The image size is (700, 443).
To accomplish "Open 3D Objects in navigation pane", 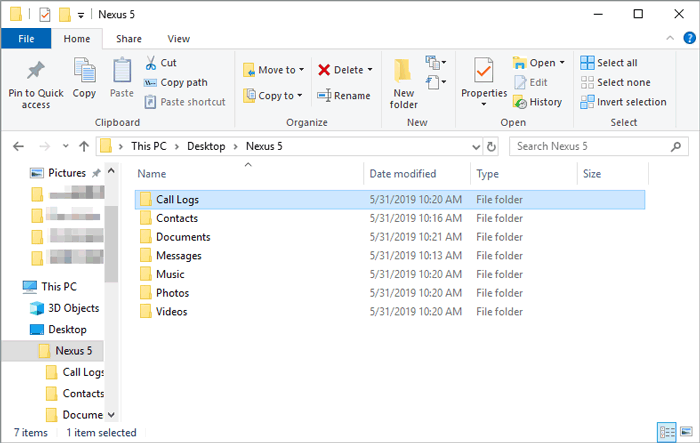I will (x=64, y=308).
